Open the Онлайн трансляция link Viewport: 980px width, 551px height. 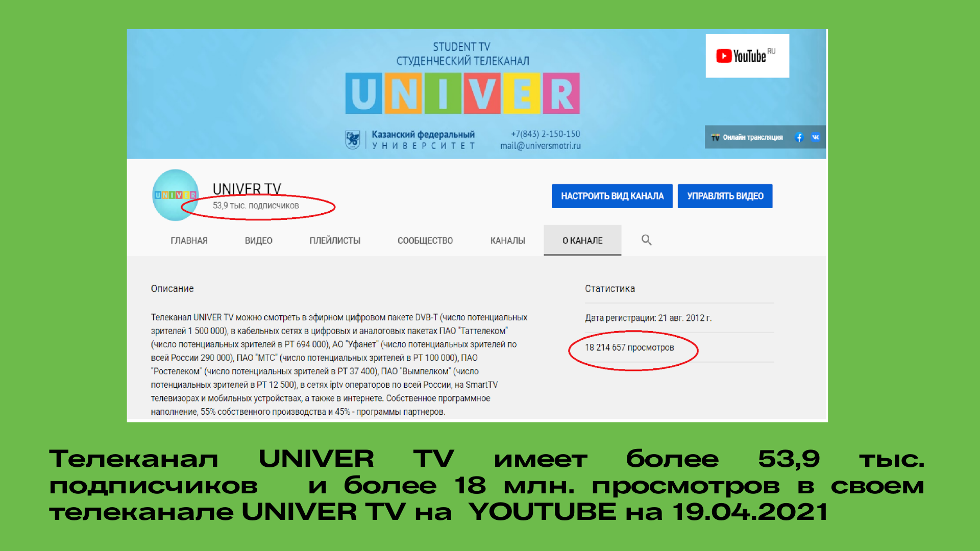click(x=747, y=137)
